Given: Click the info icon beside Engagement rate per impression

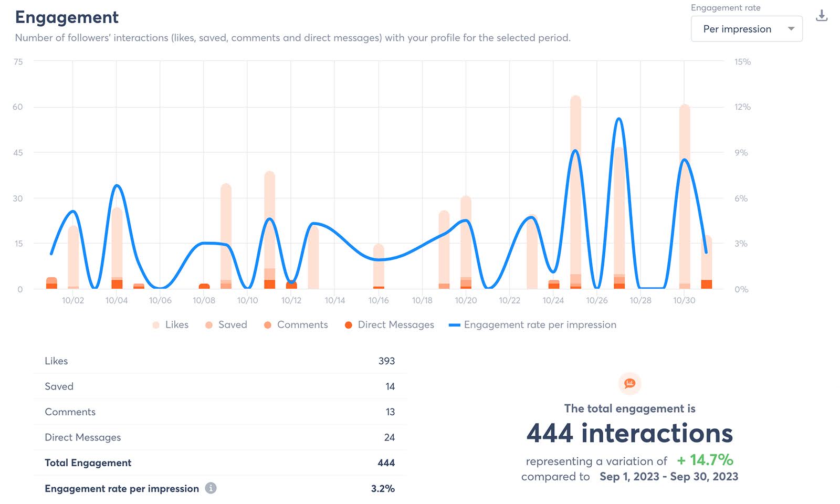Looking at the screenshot, I should click(211, 488).
